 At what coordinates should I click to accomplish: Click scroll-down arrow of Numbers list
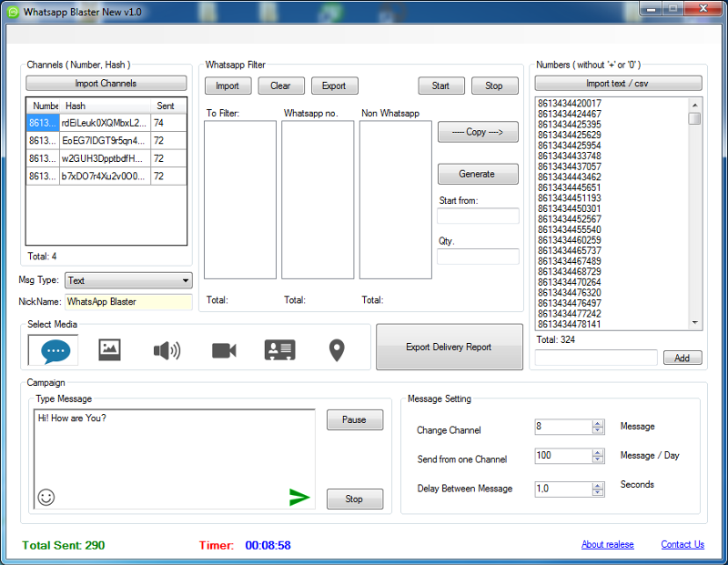[695, 323]
